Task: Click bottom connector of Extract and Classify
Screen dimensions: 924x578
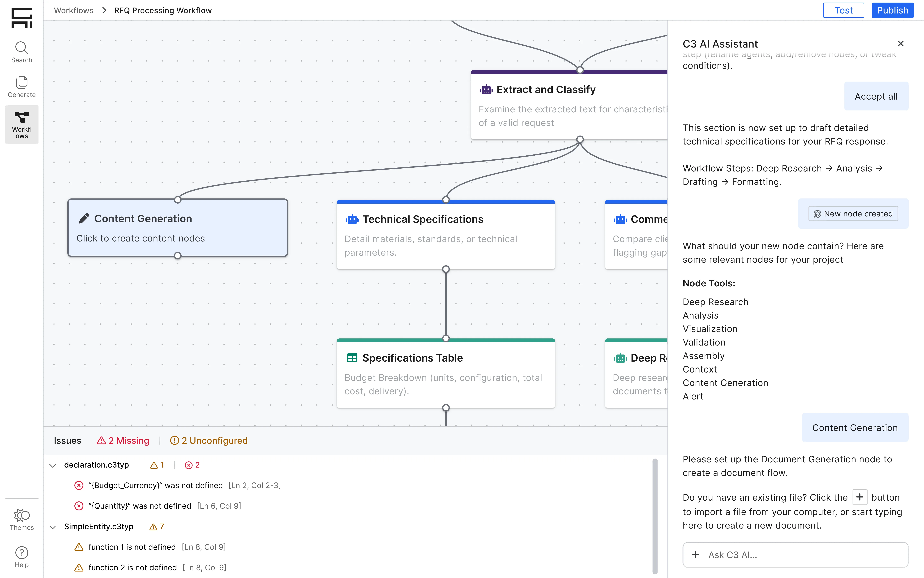Action: tap(580, 139)
